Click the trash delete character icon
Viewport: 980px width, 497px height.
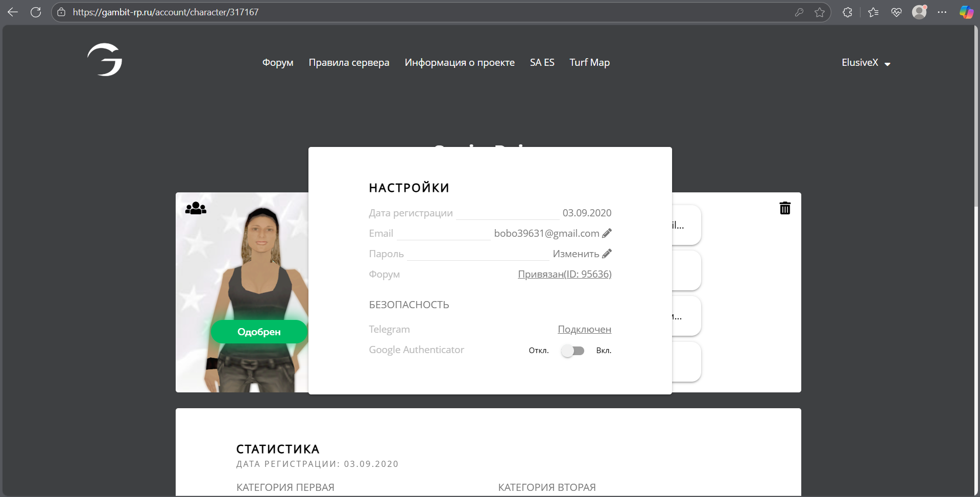785,208
